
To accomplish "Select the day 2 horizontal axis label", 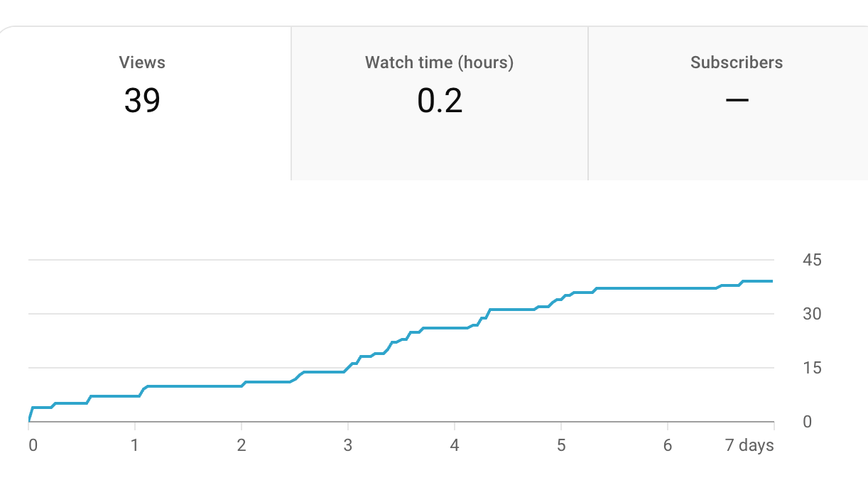I will pos(242,446).
